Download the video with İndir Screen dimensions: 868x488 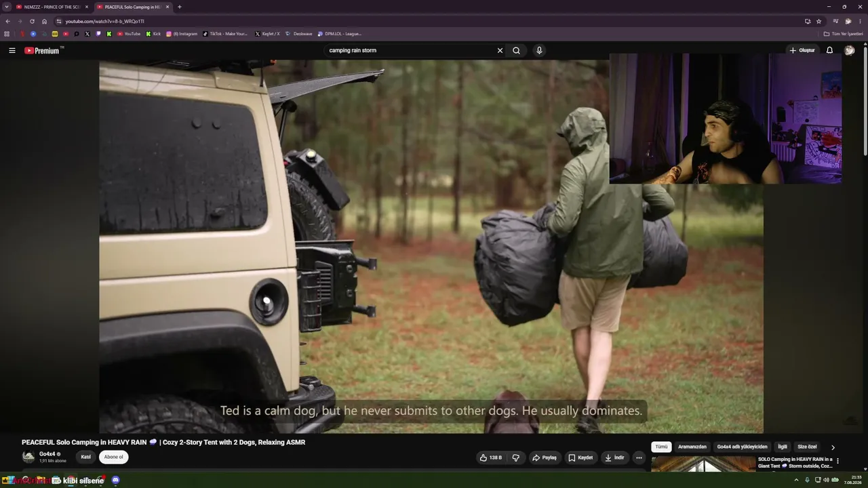[614, 457]
